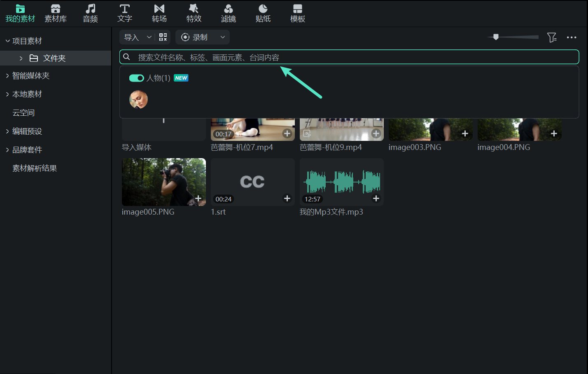Open the 滤镜 filters tab icon
Image resolution: width=588 pixels, height=374 pixels.
(229, 9)
